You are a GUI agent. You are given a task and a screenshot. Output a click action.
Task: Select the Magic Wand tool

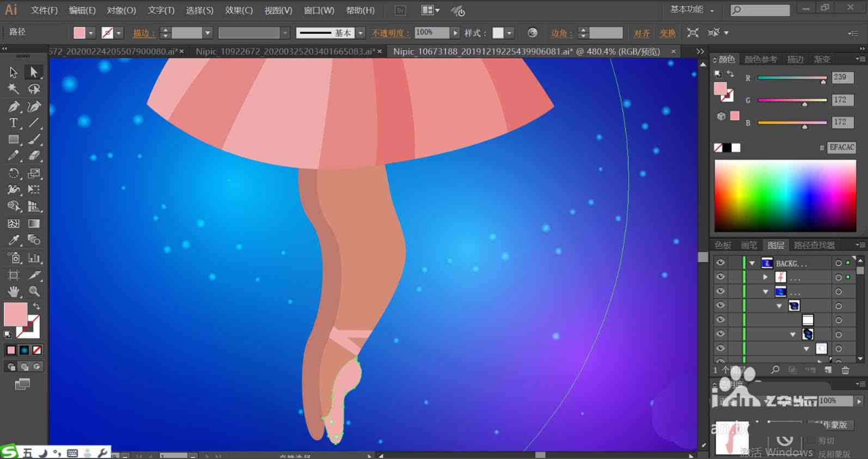coord(14,89)
